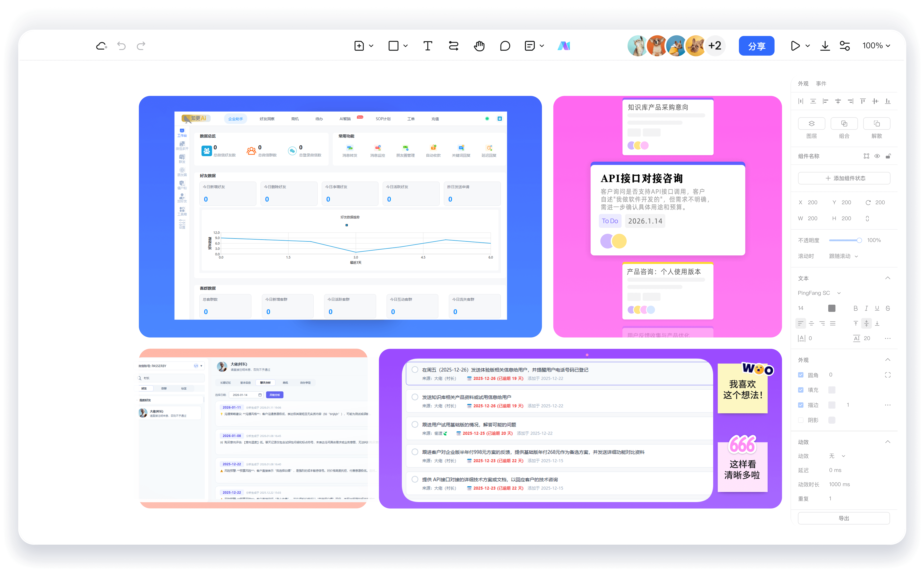Activate the hand pan tool
This screenshot has width=924, height=572.
(479, 46)
